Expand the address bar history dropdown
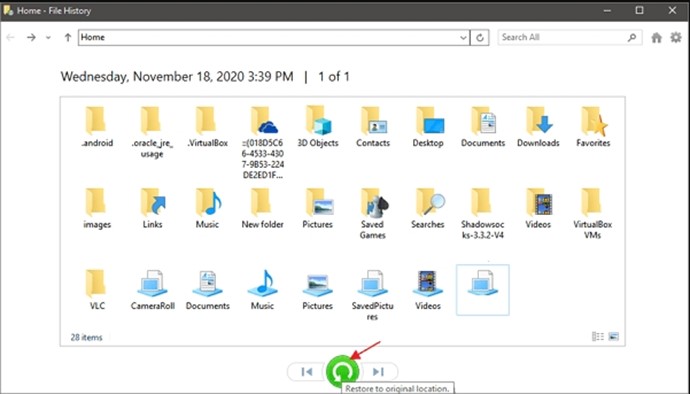Image resolution: width=690 pixels, height=394 pixels. pos(463,37)
